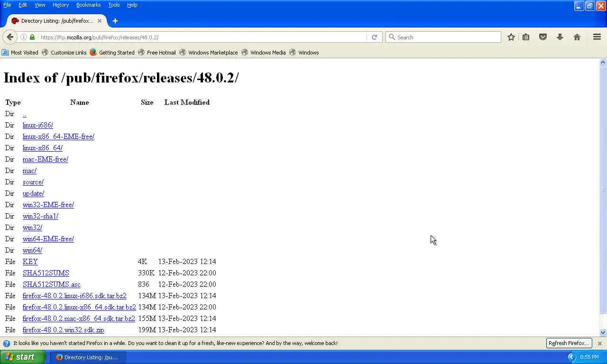The image size is (607, 364).
Task: Open the source/ directory
Action: click(x=33, y=182)
